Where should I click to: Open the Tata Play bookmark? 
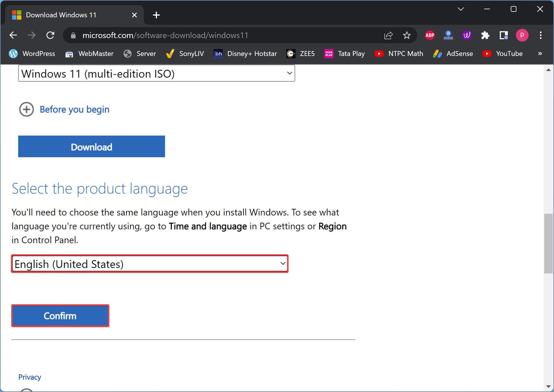pos(345,54)
